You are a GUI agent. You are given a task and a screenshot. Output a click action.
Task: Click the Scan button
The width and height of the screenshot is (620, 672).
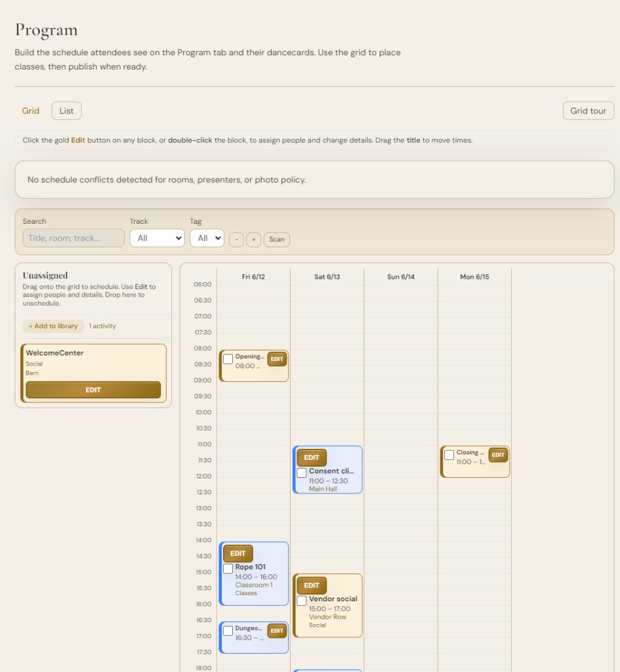pyautogui.click(x=277, y=239)
